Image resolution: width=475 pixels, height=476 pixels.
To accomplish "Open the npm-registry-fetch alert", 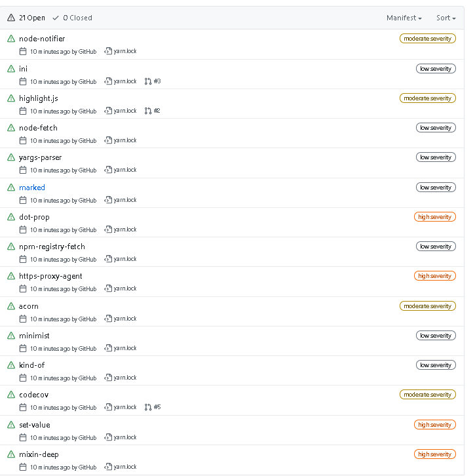I will (52, 247).
